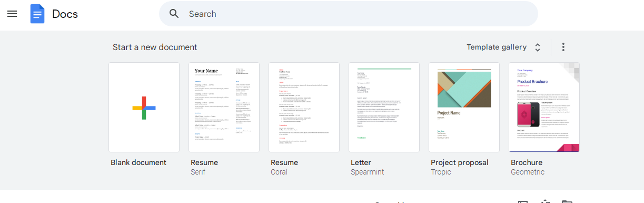Create a Blank document from the plus thumbnail
This screenshot has height=203, width=644.
(144, 107)
